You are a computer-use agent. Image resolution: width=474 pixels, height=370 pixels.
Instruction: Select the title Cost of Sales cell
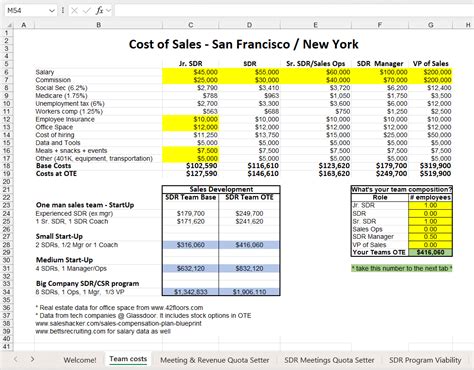(x=243, y=44)
